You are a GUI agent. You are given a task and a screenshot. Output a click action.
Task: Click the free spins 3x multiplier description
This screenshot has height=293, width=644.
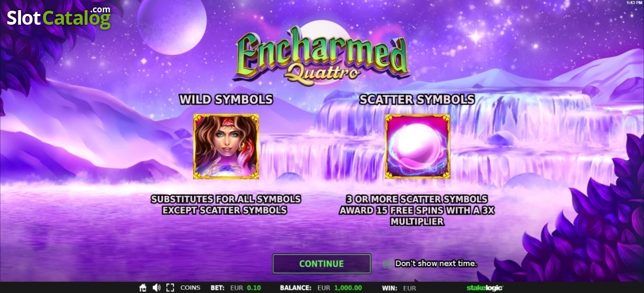click(x=416, y=210)
